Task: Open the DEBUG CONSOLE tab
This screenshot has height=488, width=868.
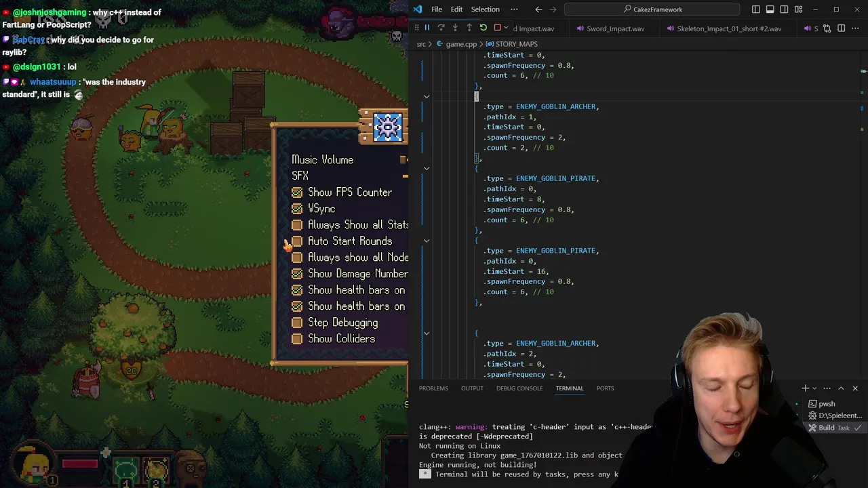Action: click(x=519, y=388)
